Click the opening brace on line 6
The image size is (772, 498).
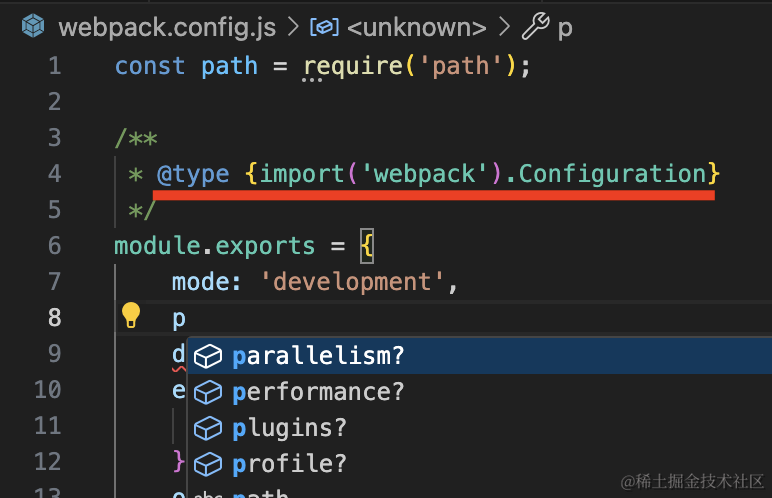point(367,246)
